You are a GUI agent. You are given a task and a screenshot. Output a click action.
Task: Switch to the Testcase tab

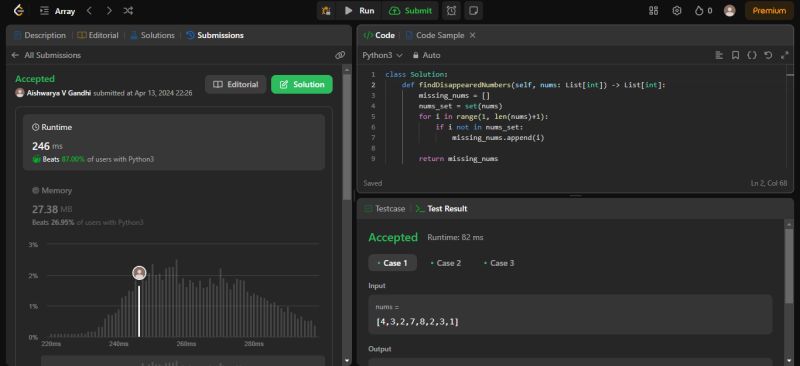385,208
